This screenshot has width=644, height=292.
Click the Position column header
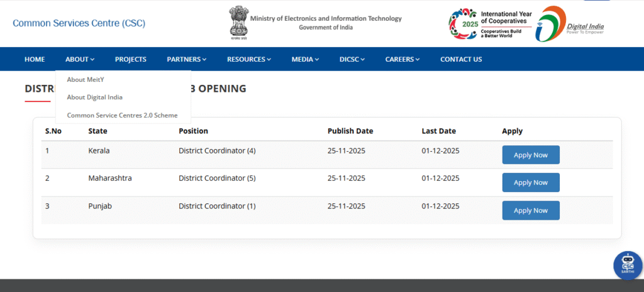point(193,131)
